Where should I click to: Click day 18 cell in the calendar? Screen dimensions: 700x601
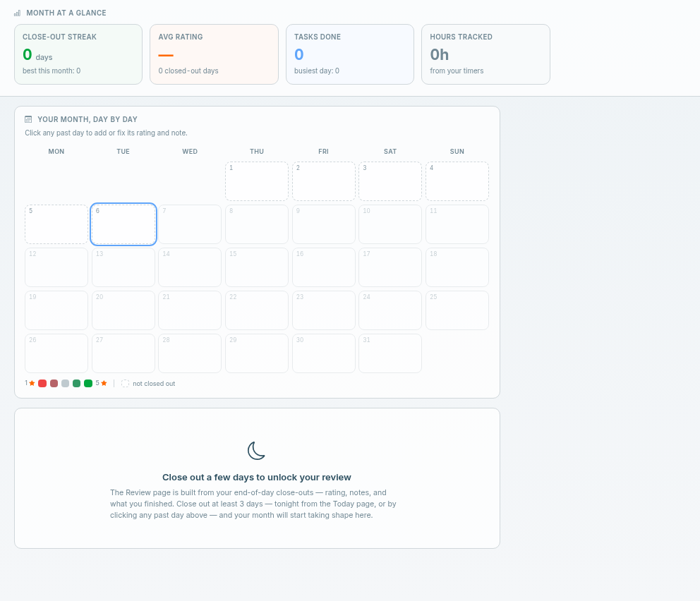(457, 267)
